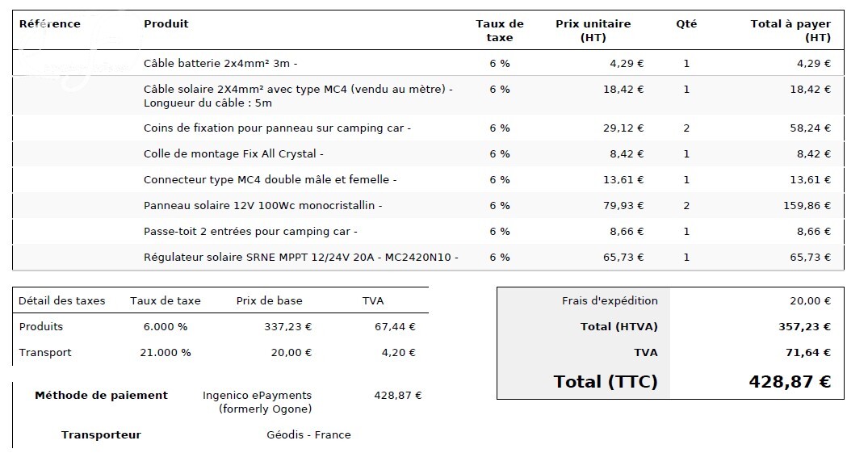Click the Coins de fixation product line
Screen dimensions: 868x453
277,128
